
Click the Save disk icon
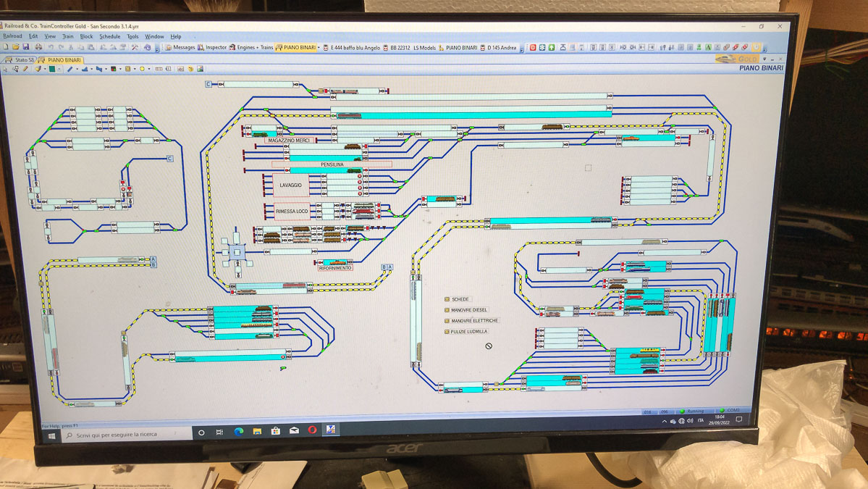click(26, 48)
